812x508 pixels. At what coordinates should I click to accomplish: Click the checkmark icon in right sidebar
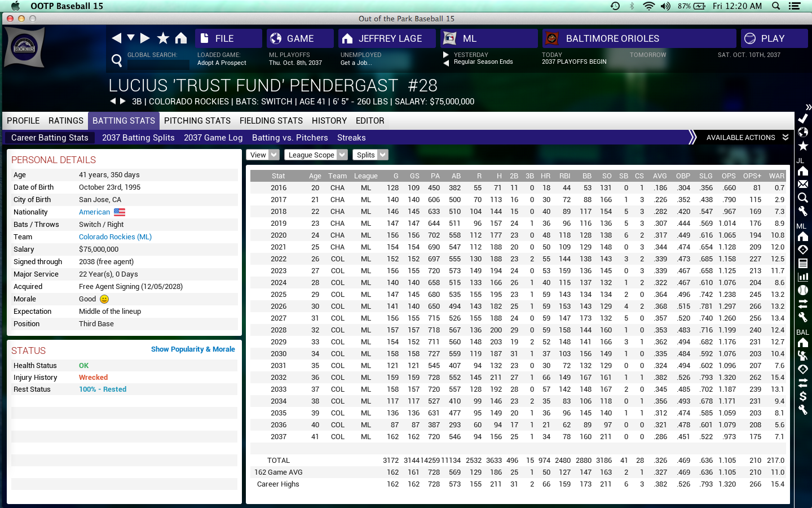pos(803,119)
